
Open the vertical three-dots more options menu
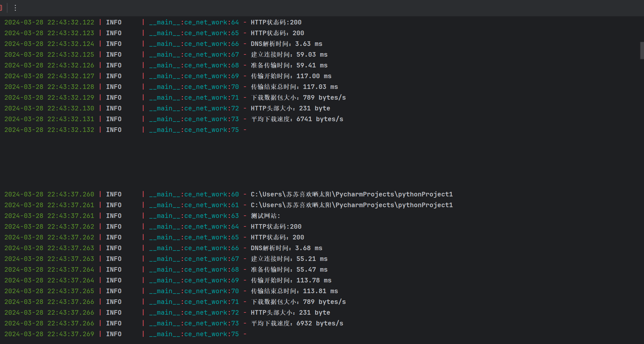click(15, 8)
